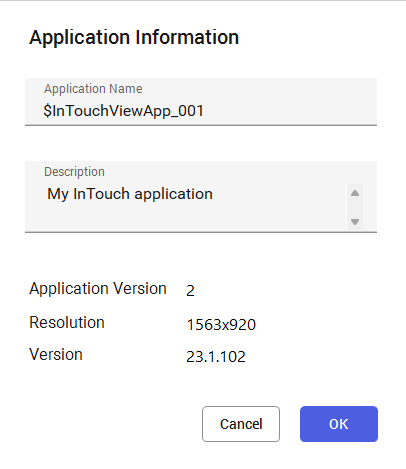Click the Description scrollbar track between arrows
Screen dimensions: 406x469
click(x=355, y=207)
